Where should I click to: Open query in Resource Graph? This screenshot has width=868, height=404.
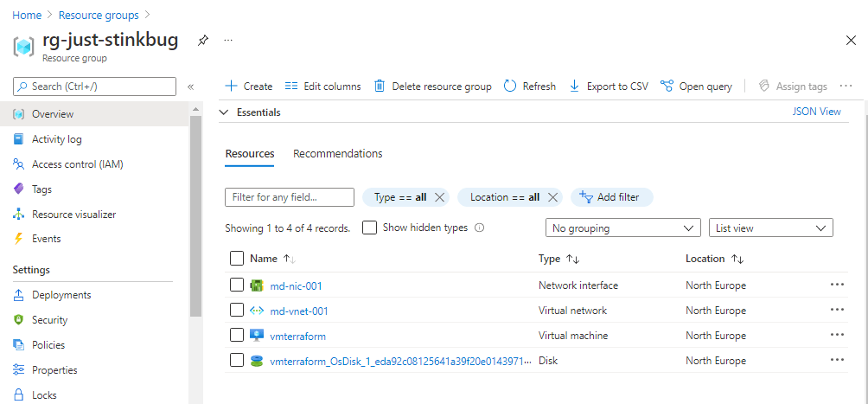(x=696, y=87)
